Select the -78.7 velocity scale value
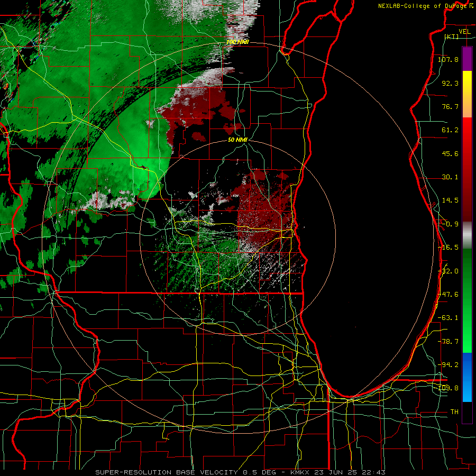Image resolution: width=476 pixels, height=476 pixels. tap(448, 342)
